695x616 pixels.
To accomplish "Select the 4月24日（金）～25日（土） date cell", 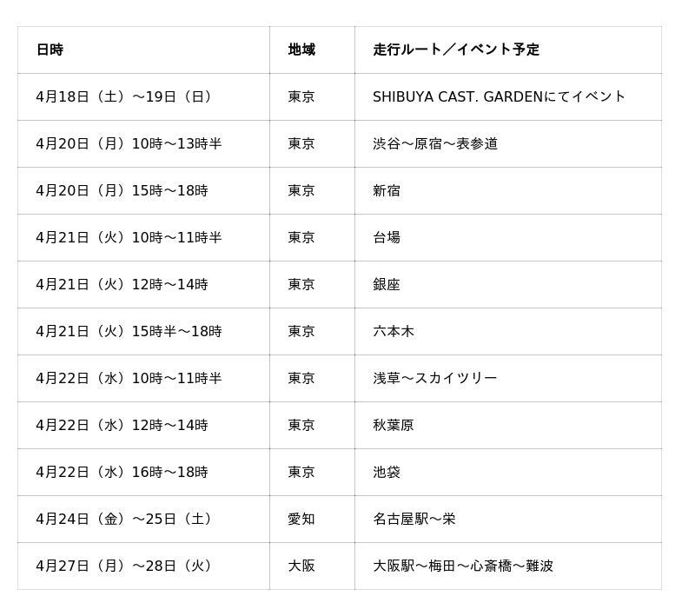I will coord(125,520).
